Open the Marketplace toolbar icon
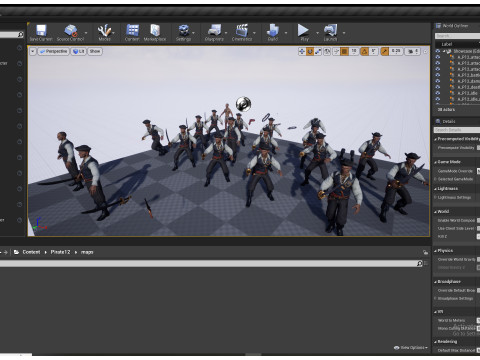The width and height of the screenshot is (480, 360). coord(155,30)
